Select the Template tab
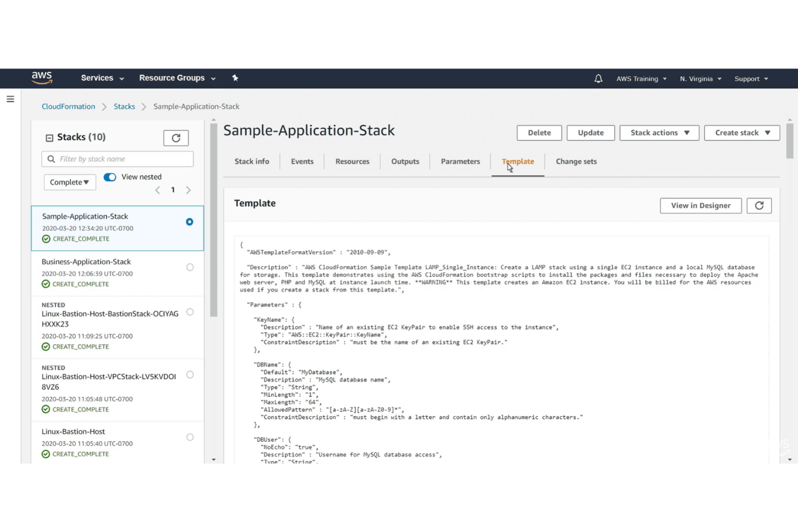This screenshot has width=798, height=532. pos(518,161)
